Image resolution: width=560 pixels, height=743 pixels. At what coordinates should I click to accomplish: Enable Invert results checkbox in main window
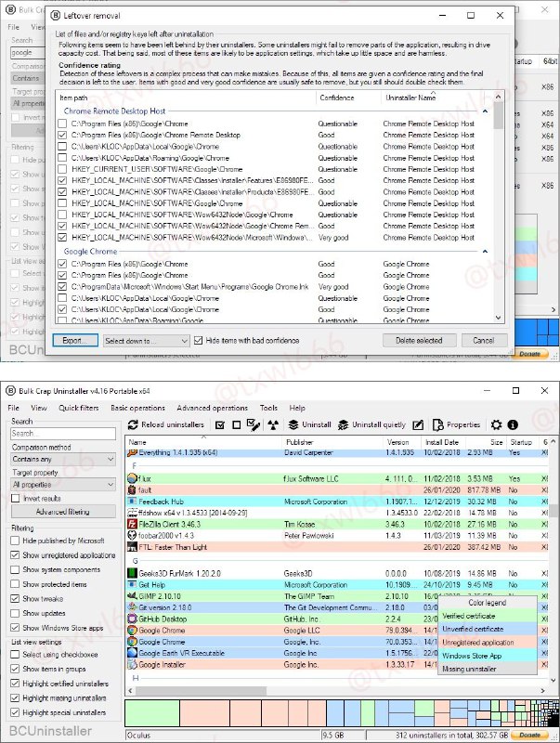15,499
